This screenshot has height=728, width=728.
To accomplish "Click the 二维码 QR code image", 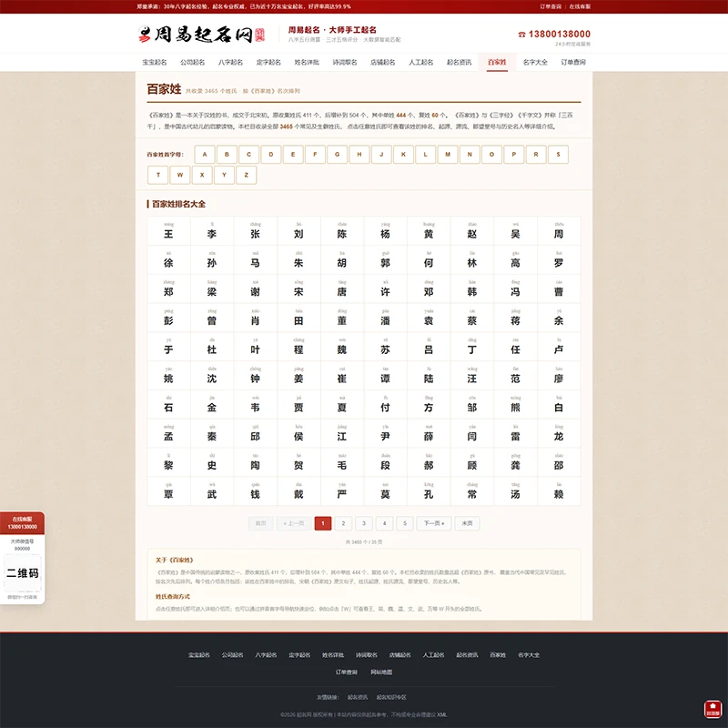I will click(22, 573).
